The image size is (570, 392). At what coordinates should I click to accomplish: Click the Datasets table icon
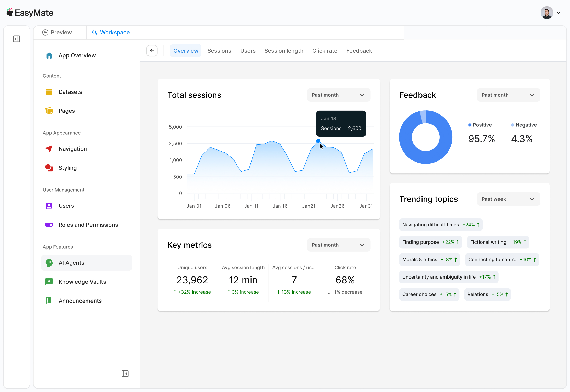tap(49, 92)
